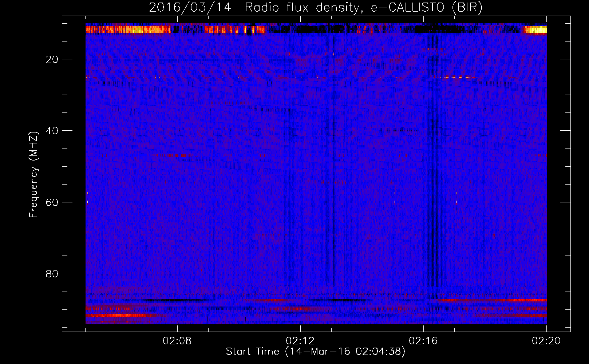Click the 02:16 time tick label
The image size is (589, 364).
click(423, 341)
